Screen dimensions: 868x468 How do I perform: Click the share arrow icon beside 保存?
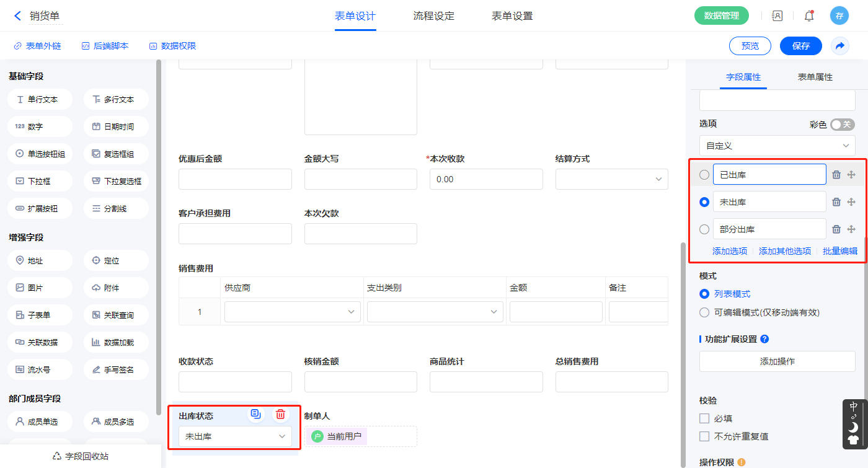pos(840,46)
